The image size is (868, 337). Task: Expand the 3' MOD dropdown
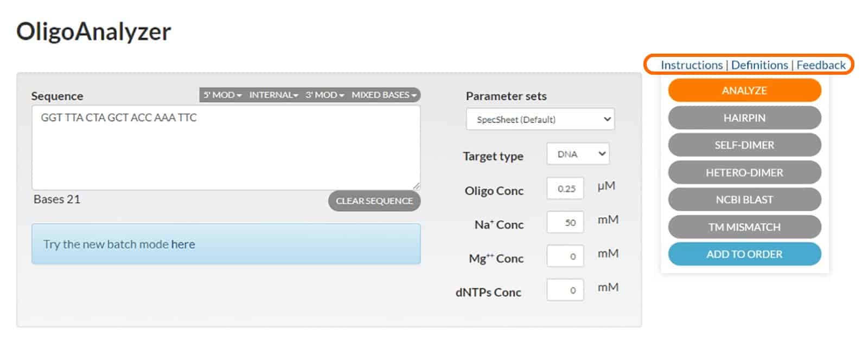[x=324, y=95]
